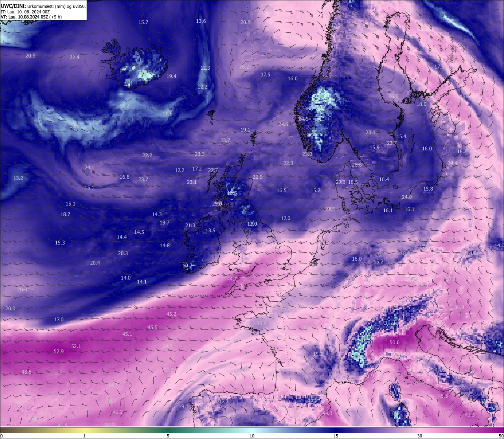The width and height of the screenshot is (504, 439).
Task: Select the IT: Lau. 10. 08. 2024 00Z line
Action: [x=25, y=12]
